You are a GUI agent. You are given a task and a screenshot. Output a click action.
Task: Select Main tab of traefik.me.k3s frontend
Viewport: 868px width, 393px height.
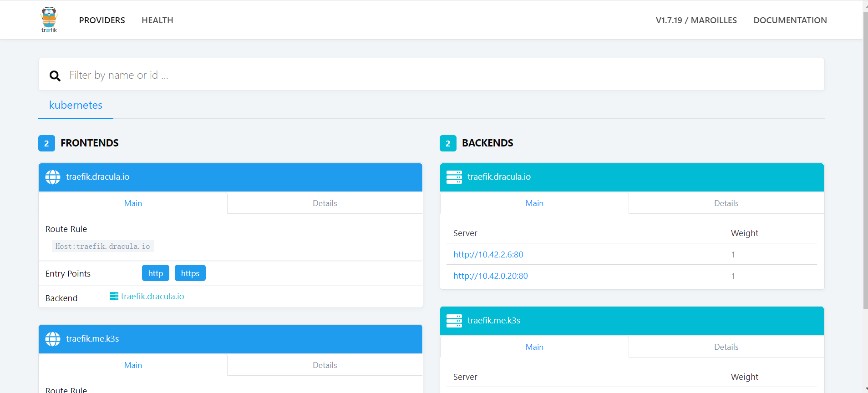click(133, 365)
